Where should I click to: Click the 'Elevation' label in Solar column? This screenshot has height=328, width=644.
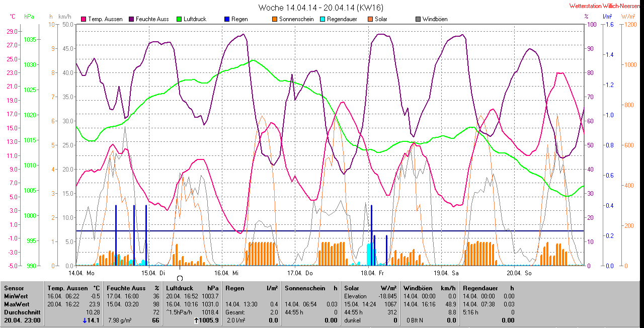355,296
